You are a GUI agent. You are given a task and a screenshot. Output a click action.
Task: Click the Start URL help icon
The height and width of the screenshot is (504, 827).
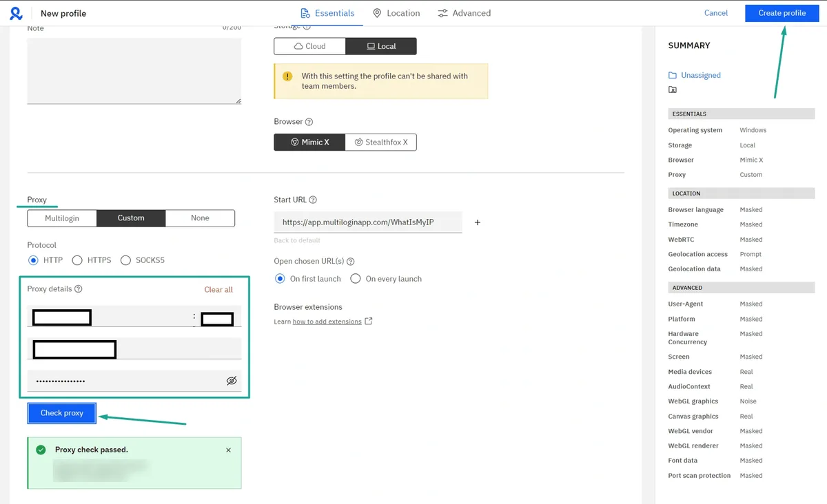(x=313, y=200)
